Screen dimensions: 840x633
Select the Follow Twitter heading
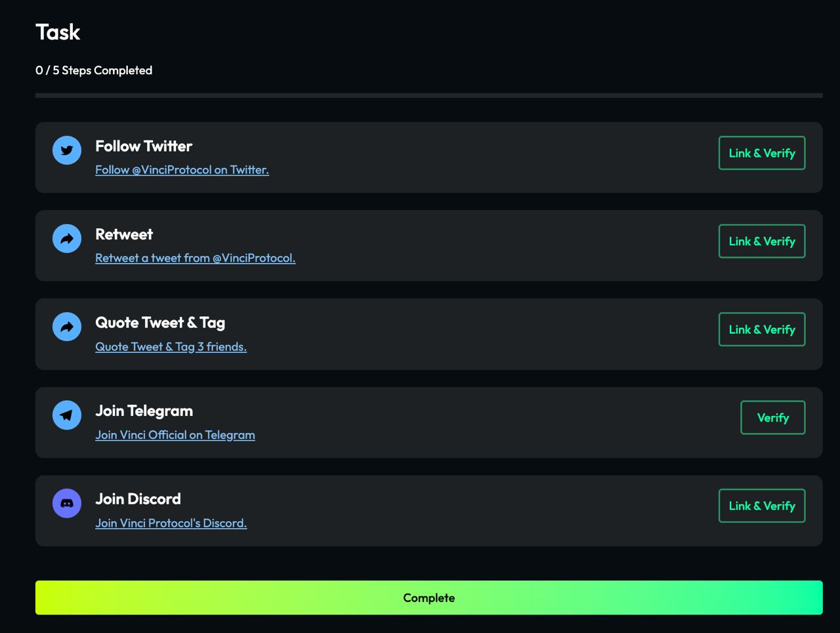[144, 146]
